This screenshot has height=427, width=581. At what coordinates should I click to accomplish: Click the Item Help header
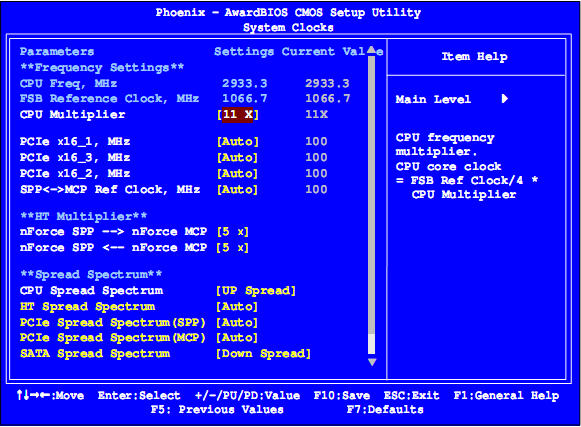474,57
